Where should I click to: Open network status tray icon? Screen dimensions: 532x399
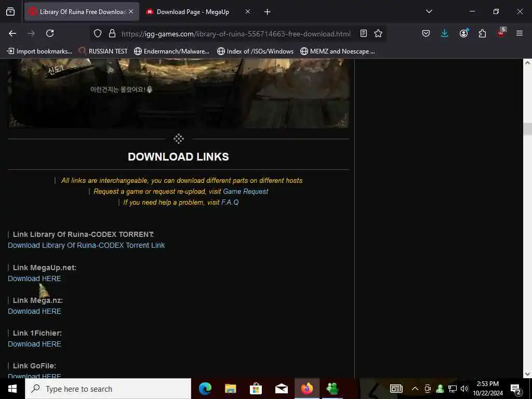tap(453, 389)
